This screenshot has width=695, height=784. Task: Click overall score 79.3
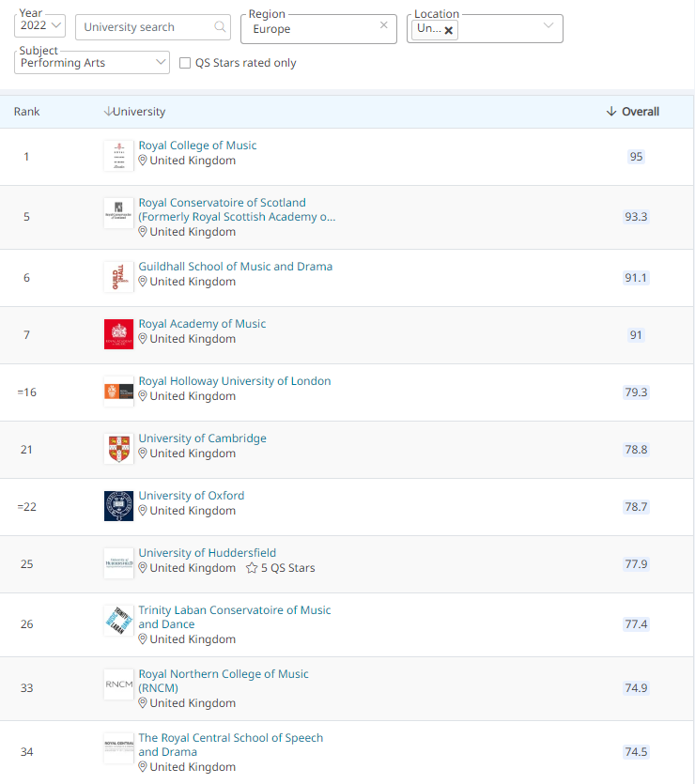point(636,392)
